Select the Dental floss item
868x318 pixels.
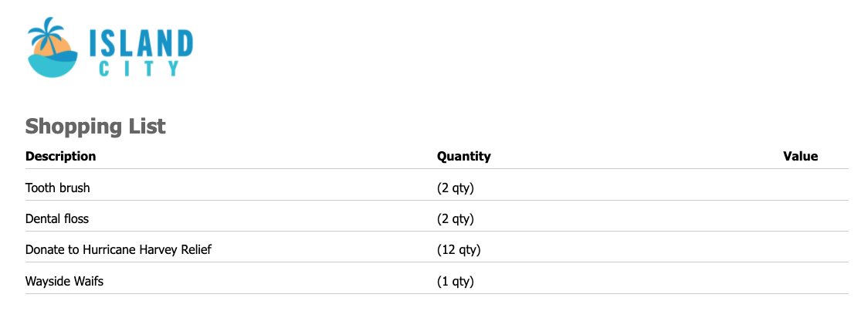57,219
